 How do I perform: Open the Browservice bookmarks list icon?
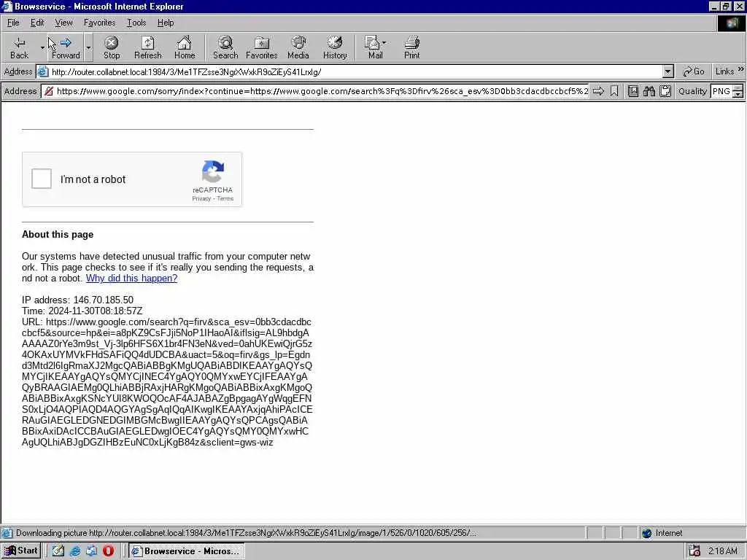pyautogui.click(x=632, y=91)
